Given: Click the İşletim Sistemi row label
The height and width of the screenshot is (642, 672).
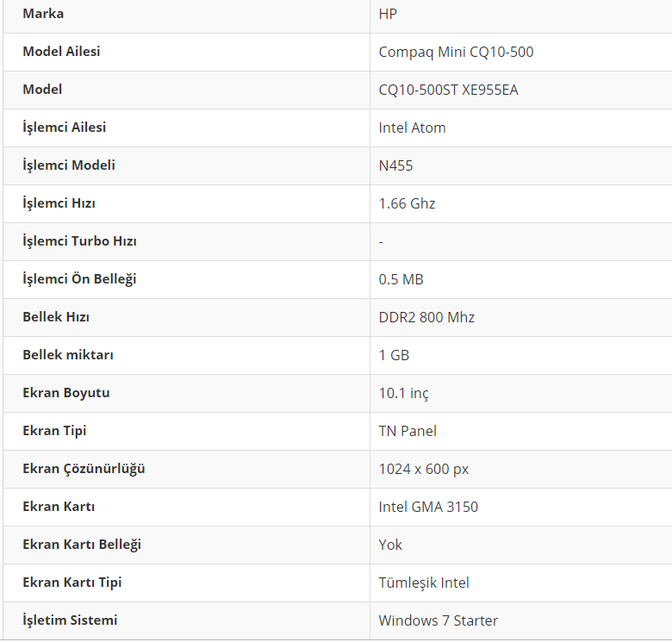Looking at the screenshot, I should pos(70,620).
